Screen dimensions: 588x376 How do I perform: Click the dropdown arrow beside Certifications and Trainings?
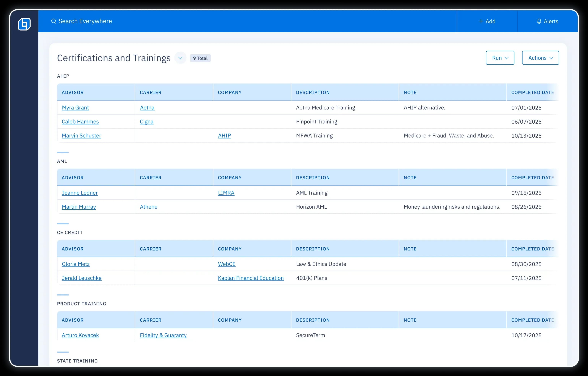[181, 58]
